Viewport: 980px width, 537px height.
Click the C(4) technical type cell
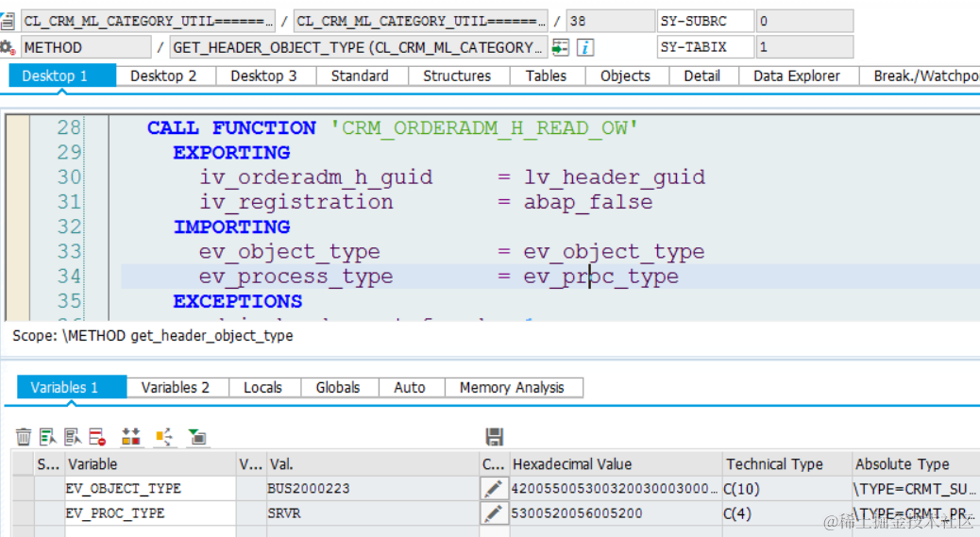coord(786,513)
